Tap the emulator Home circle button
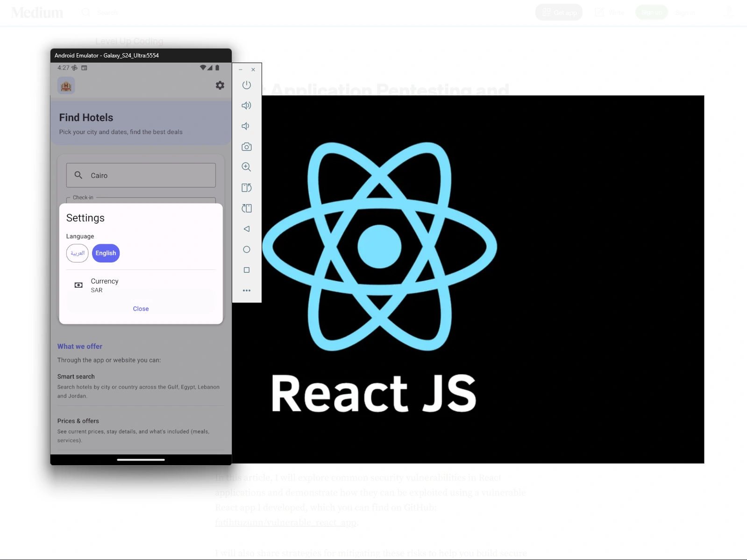 [x=247, y=249]
